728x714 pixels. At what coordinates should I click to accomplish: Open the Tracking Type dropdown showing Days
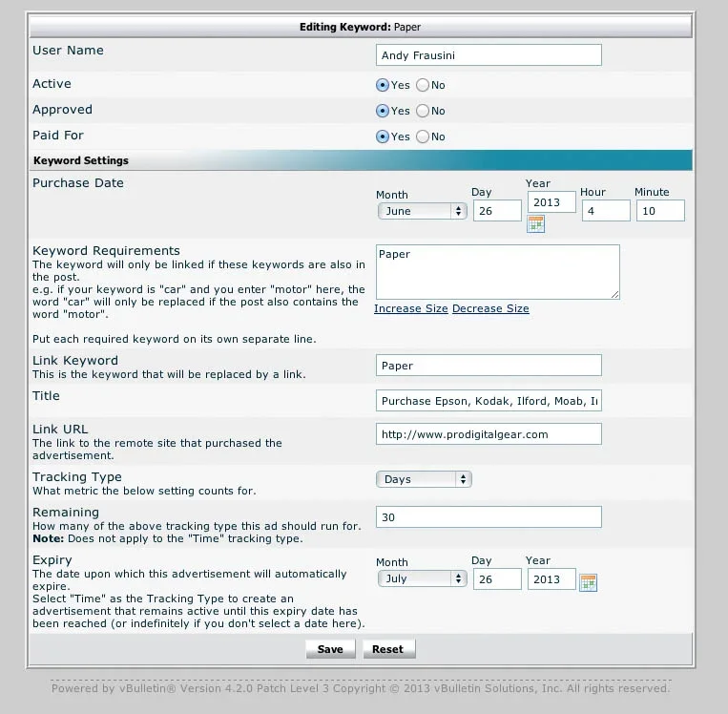click(x=424, y=479)
